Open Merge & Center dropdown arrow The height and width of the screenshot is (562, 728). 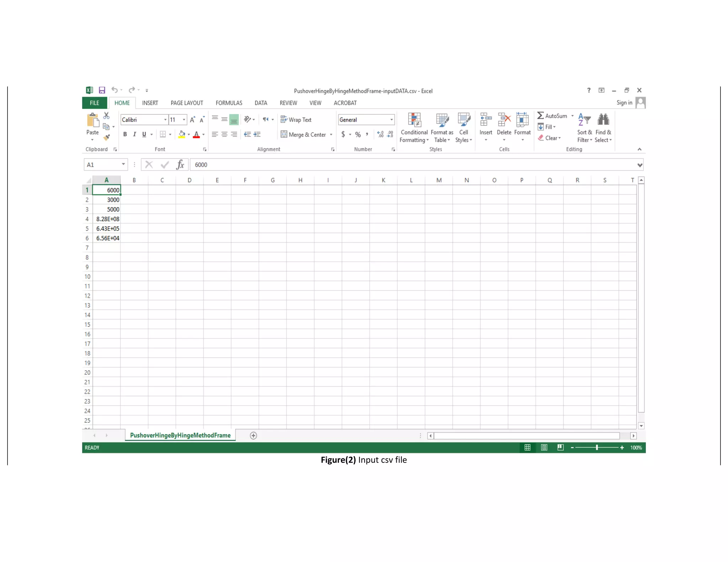(331, 135)
